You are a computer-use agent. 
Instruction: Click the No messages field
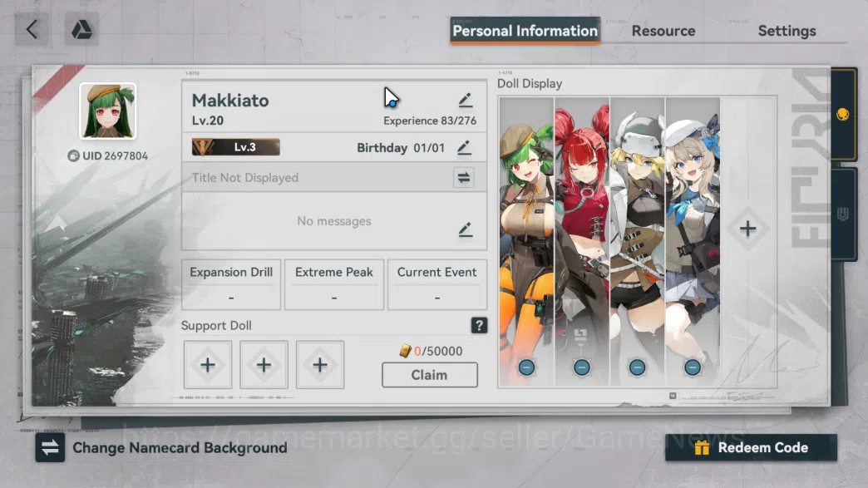(x=334, y=221)
